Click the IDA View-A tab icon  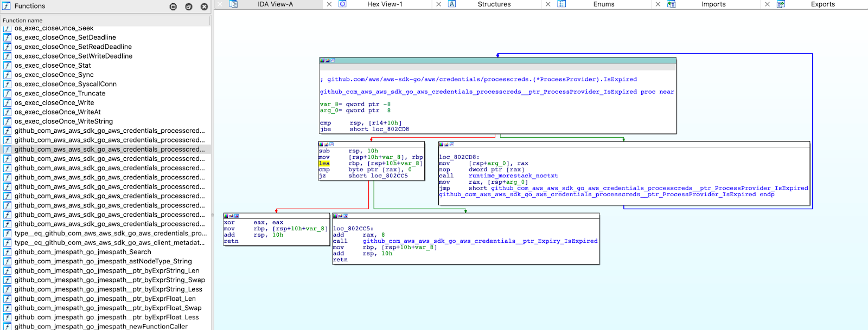pos(233,4)
